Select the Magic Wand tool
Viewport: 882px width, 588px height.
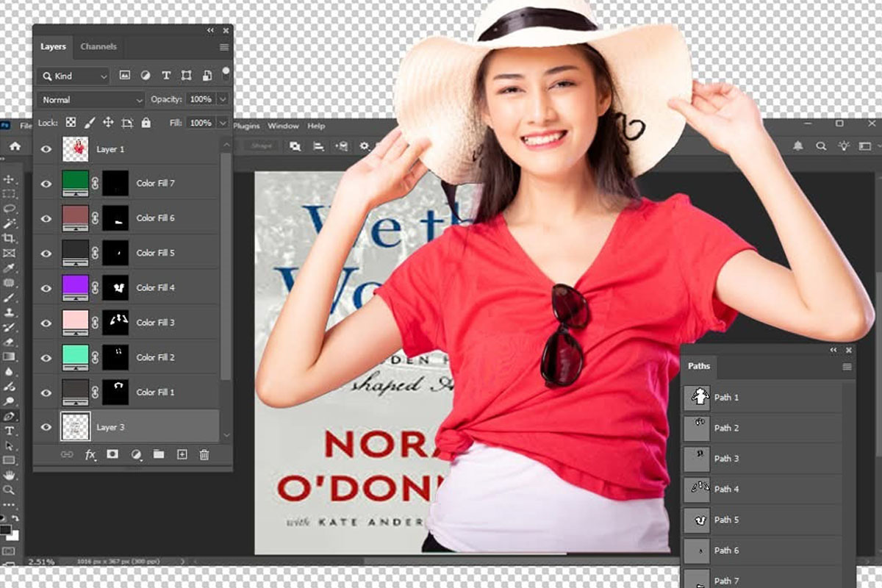10,223
